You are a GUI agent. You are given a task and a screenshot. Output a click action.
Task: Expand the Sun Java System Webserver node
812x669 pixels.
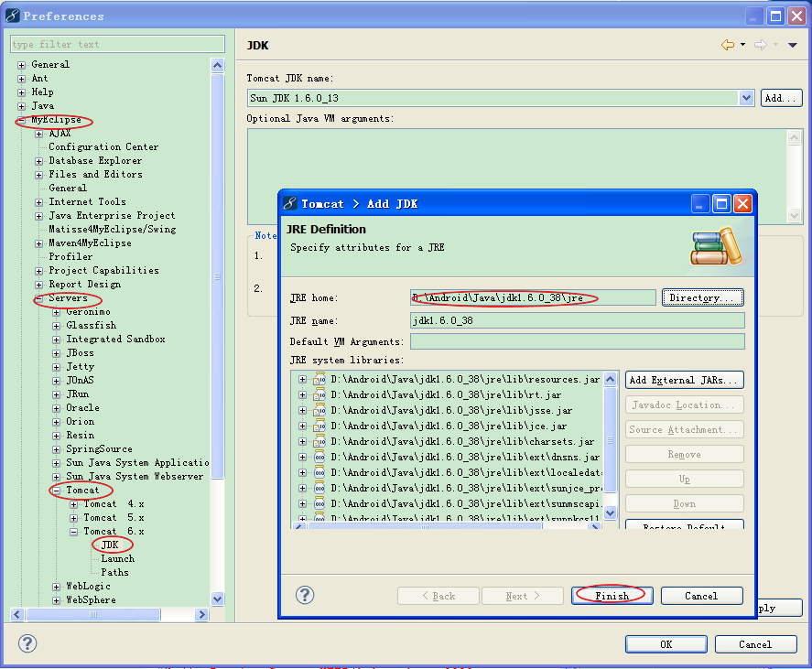click(56, 477)
